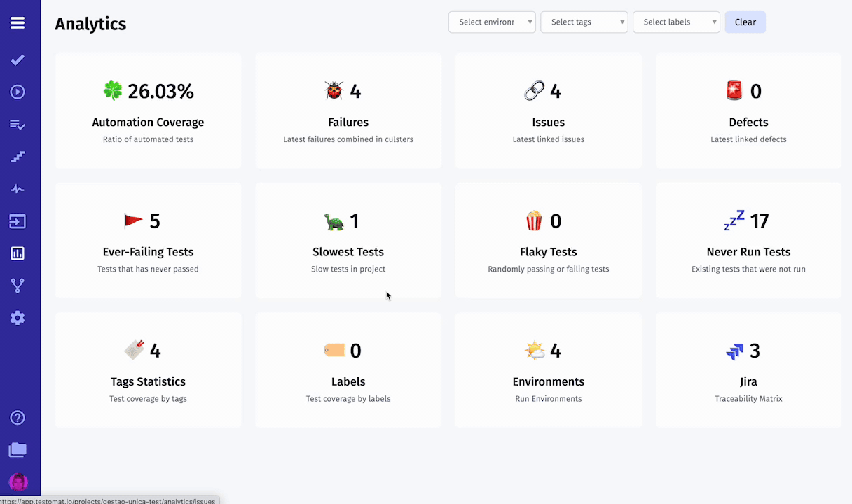This screenshot has width=852, height=504.
Task: Open the hamburger menu icon
Action: (x=18, y=23)
